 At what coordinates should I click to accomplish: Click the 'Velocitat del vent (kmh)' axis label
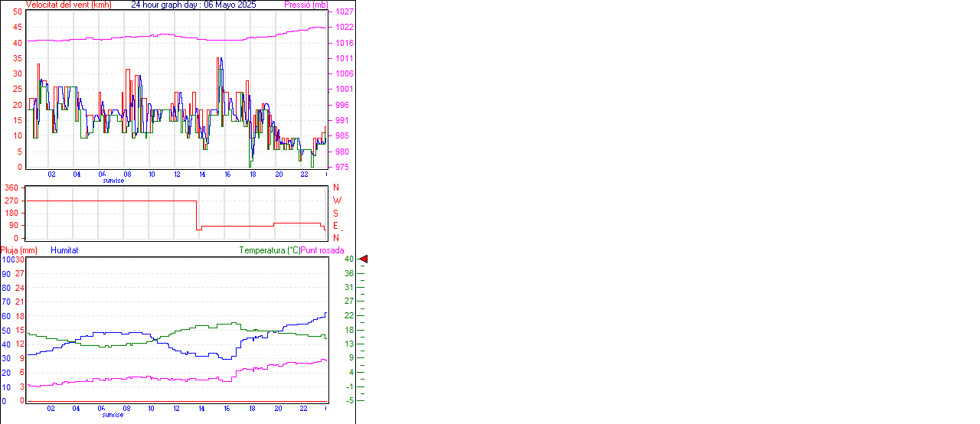point(69,5)
